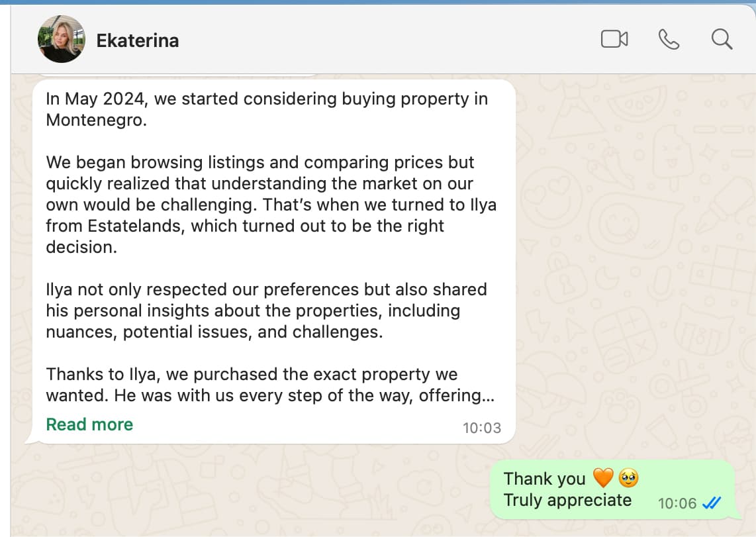This screenshot has width=756, height=537.
Task: Start a video call with Ekaterina
Action: (x=614, y=40)
